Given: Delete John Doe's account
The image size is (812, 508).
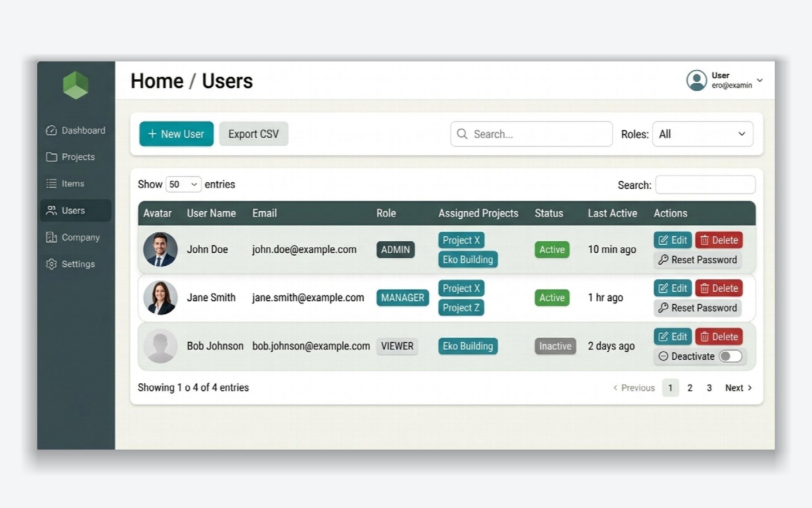Looking at the screenshot, I should click(719, 240).
